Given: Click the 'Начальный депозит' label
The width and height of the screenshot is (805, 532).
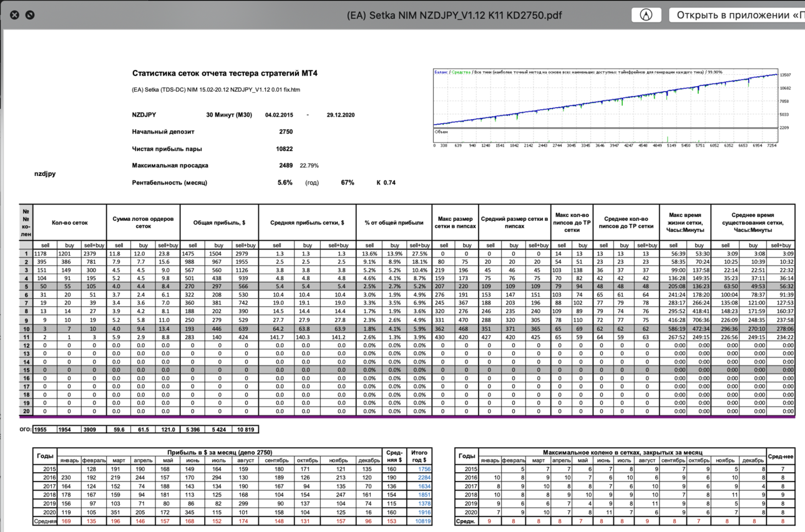Looking at the screenshot, I should pyautogui.click(x=163, y=132).
